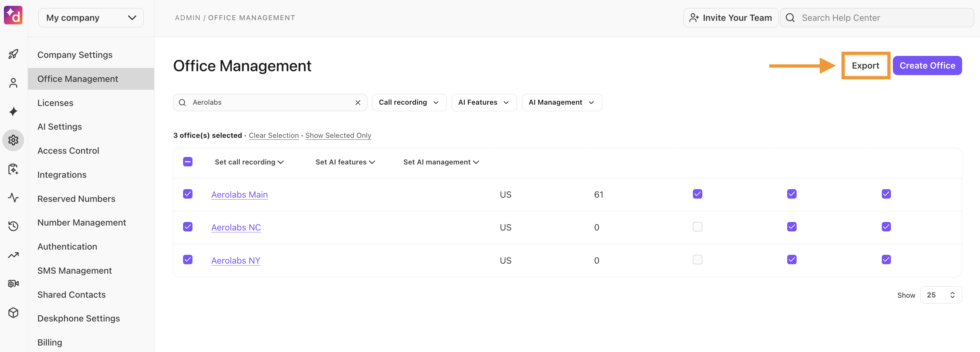Open the Set AI features bulk menu

[345, 162]
